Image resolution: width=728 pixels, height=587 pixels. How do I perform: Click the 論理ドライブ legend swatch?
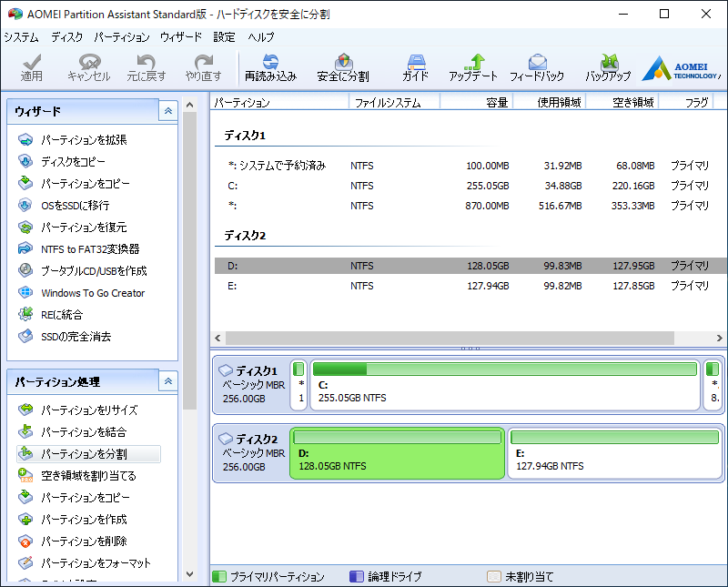pos(357,576)
